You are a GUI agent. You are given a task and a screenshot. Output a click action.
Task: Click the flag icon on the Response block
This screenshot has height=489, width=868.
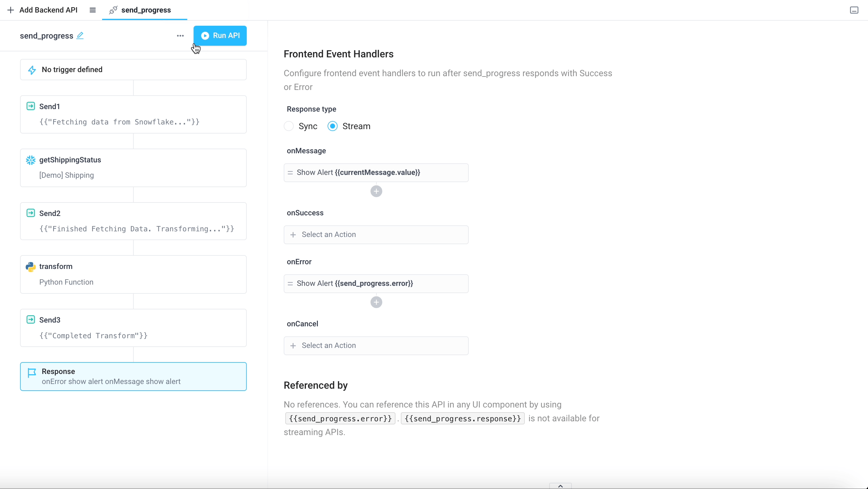pyautogui.click(x=32, y=372)
